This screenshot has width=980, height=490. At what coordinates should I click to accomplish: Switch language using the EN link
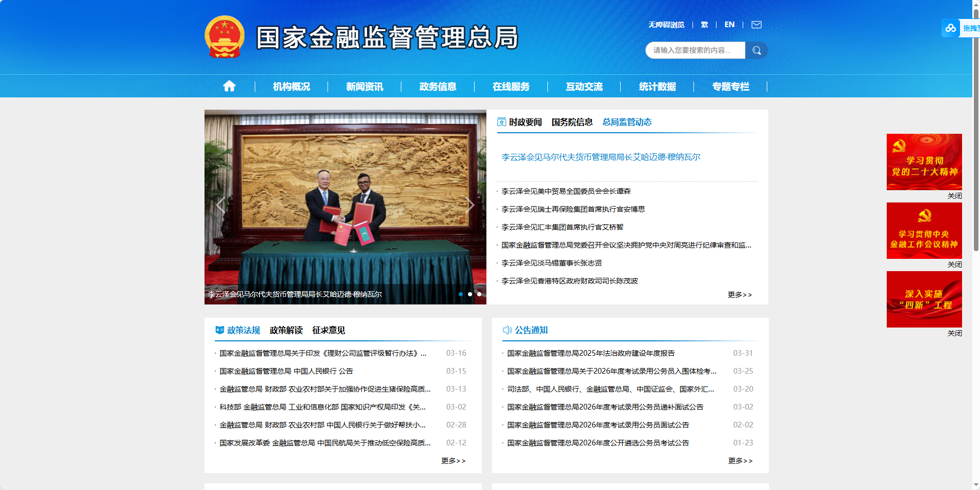[x=729, y=25]
